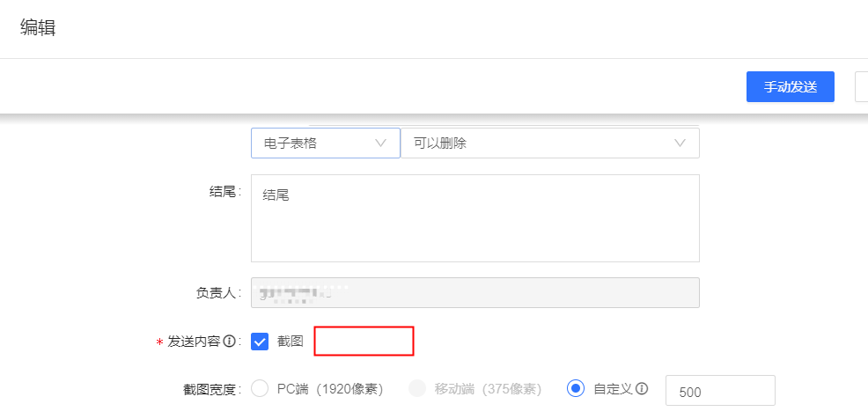
Task: Click the info icon next to 发送内容
Action: [x=229, y=342]
